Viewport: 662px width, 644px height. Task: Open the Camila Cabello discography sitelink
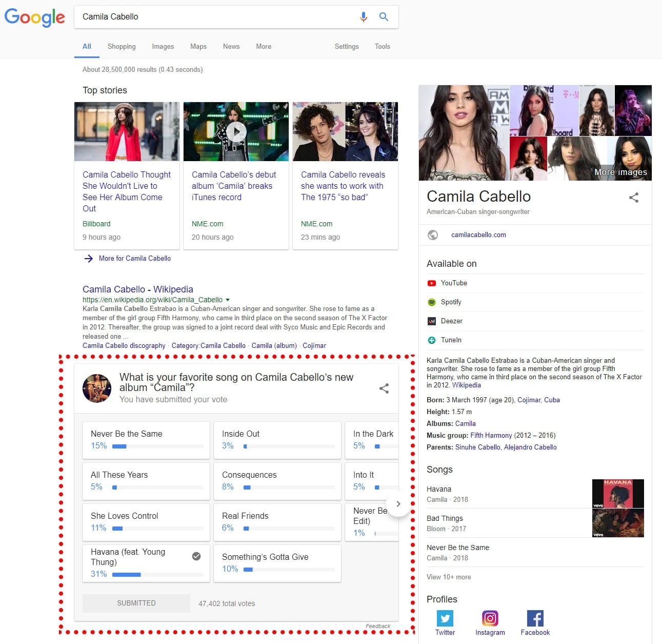124,346
